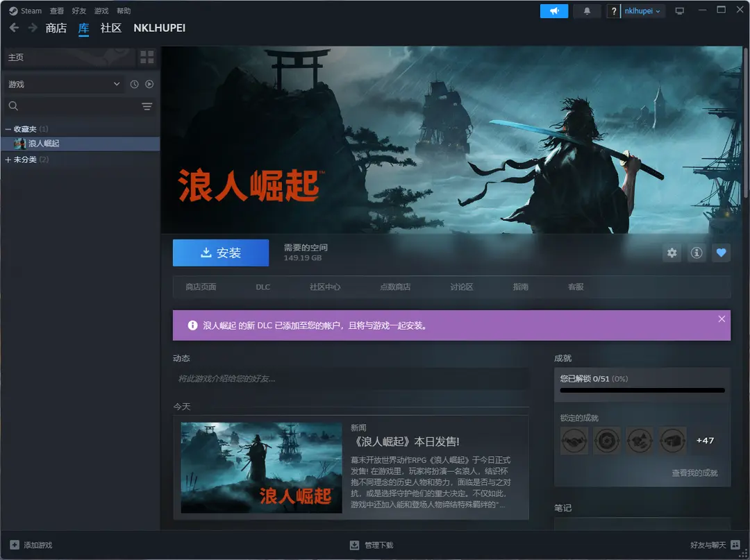Open Big Picture mode monitor icon
Image resolution: width=750 pixels, height=560 pixels.
[x=679, y=11]
